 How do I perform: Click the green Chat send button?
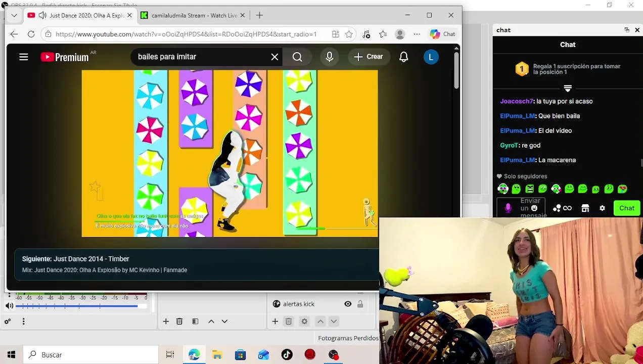click(627, 208)
